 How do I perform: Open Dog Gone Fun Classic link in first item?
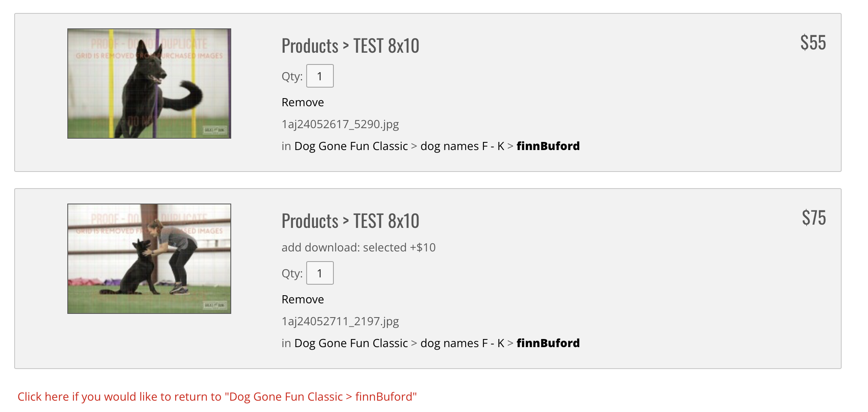[x=351, y=146]
